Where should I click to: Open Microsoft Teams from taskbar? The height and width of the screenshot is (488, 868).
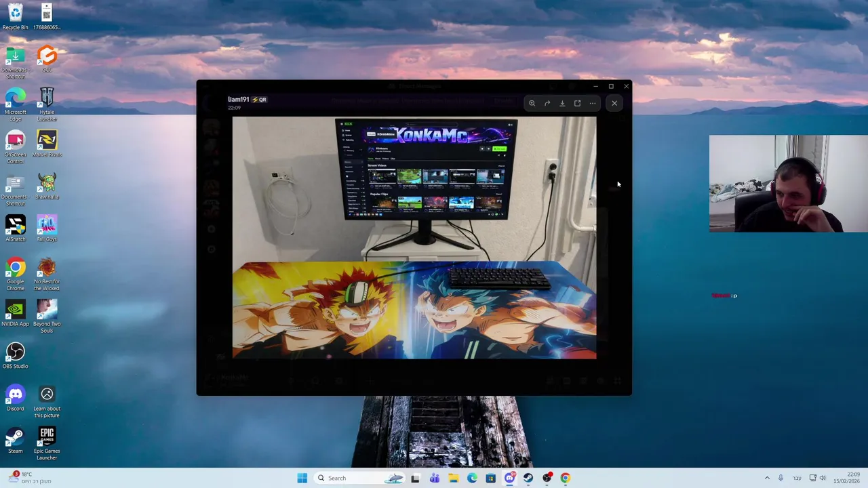434,478
